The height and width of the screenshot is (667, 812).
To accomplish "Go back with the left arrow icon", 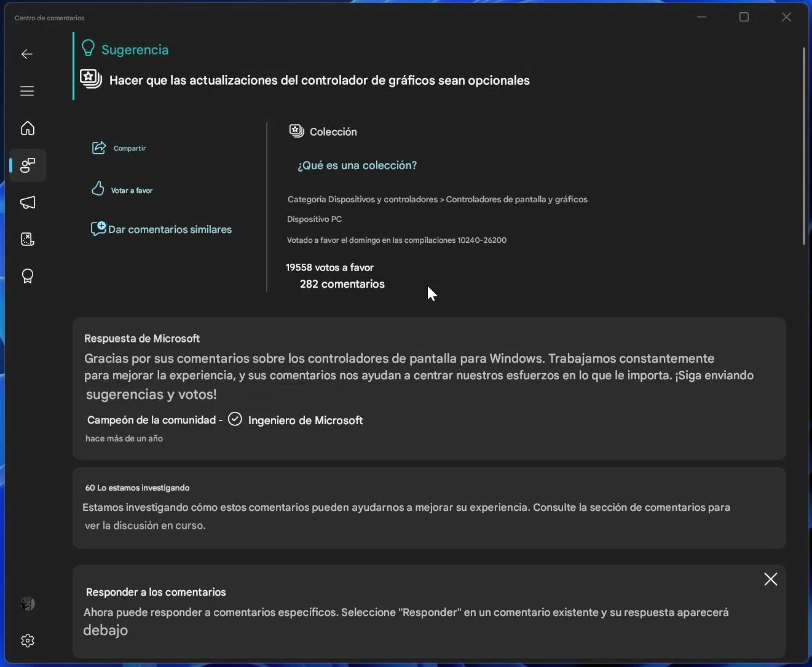I will 27,54.
